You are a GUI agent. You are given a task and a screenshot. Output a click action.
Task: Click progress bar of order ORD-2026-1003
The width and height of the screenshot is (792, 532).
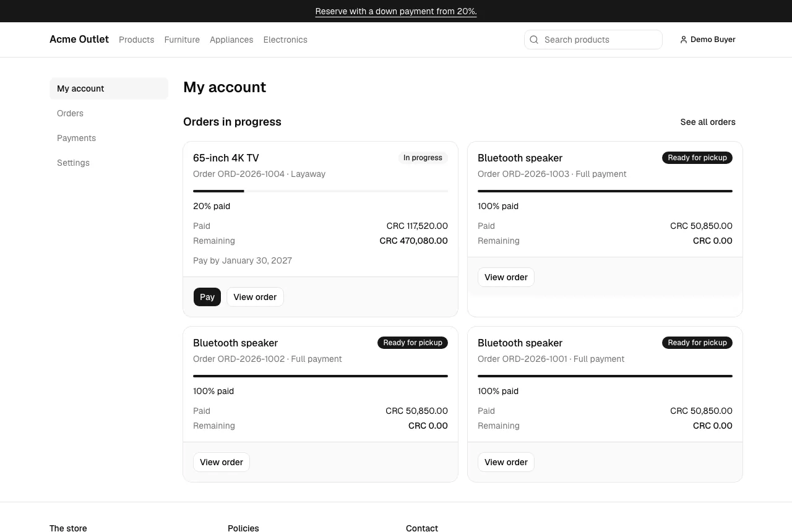[605, 191]
